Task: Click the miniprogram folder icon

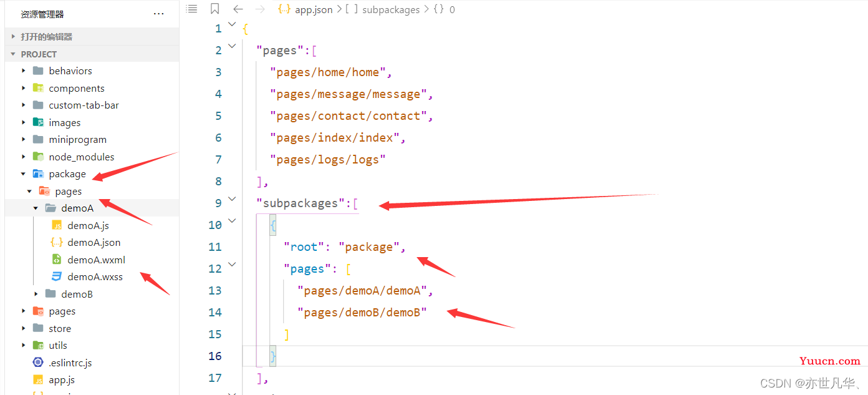Action: (38, 139)
